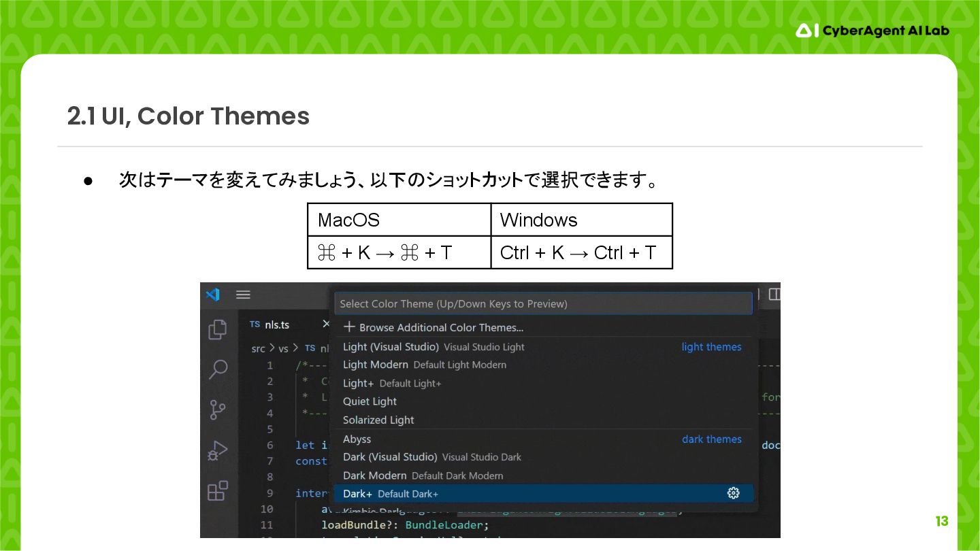Open the hamburger application menu
The image size is (980, 551).
pyautogui.click(x=244, y=295)
